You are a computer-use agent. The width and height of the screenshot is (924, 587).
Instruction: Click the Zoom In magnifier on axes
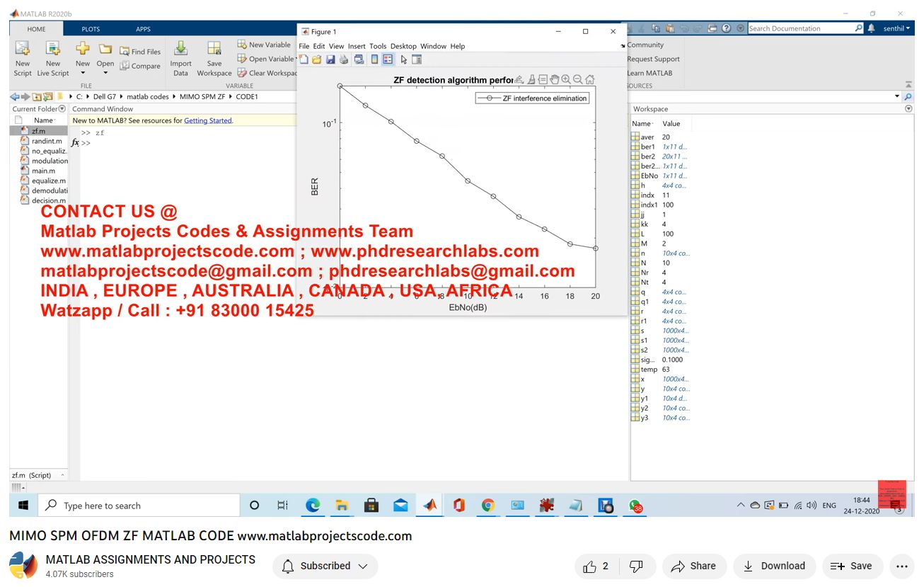pos(566,80)
